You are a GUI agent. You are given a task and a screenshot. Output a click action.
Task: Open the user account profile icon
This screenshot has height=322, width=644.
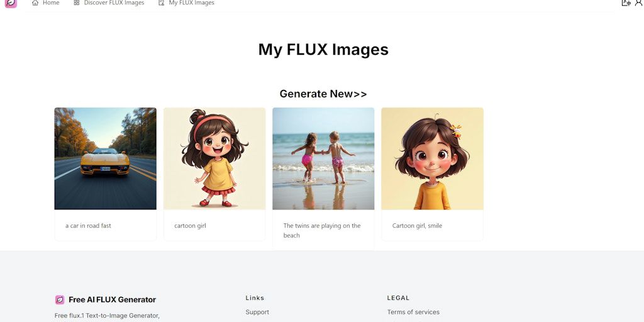[639, 3]
